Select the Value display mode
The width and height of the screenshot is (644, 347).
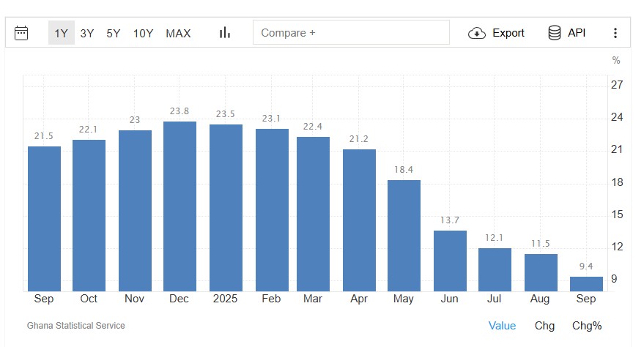[x=502, y=326]
